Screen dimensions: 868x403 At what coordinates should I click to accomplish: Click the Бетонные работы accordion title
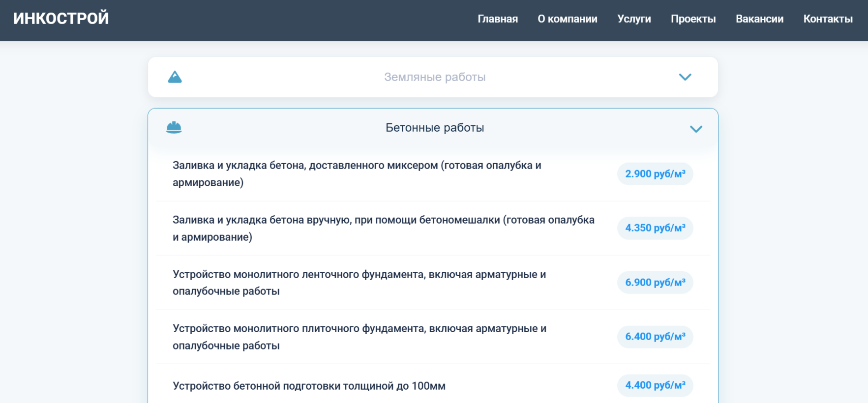(435, 128)
